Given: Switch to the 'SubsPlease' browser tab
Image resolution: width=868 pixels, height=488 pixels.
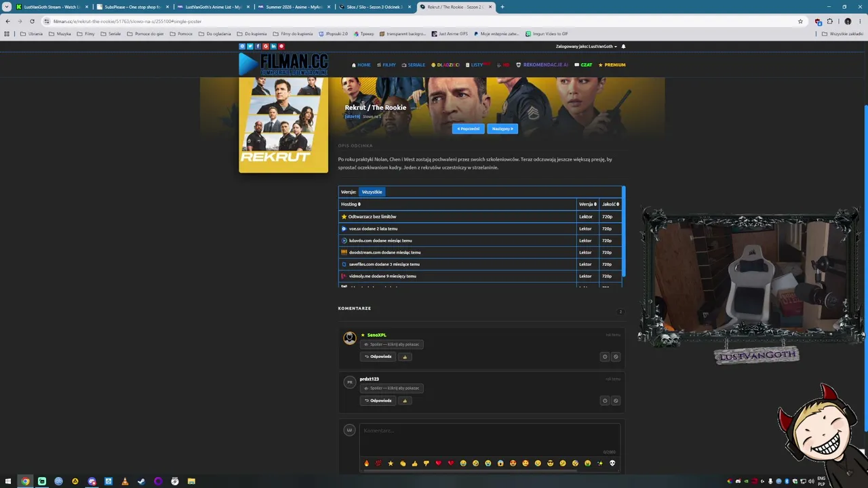Looking at the screenshot, I should [133, 7].
